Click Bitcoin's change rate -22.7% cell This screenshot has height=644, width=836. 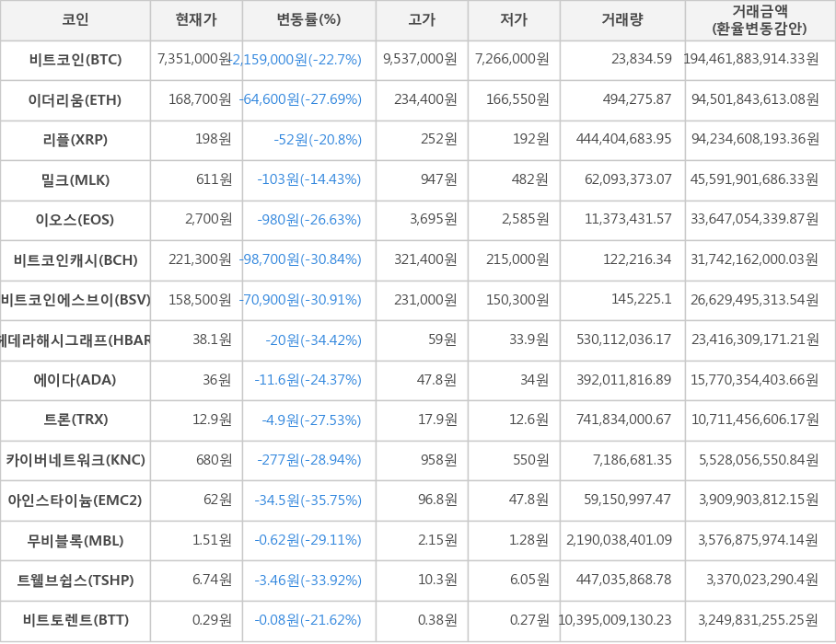tap(308, 60)
